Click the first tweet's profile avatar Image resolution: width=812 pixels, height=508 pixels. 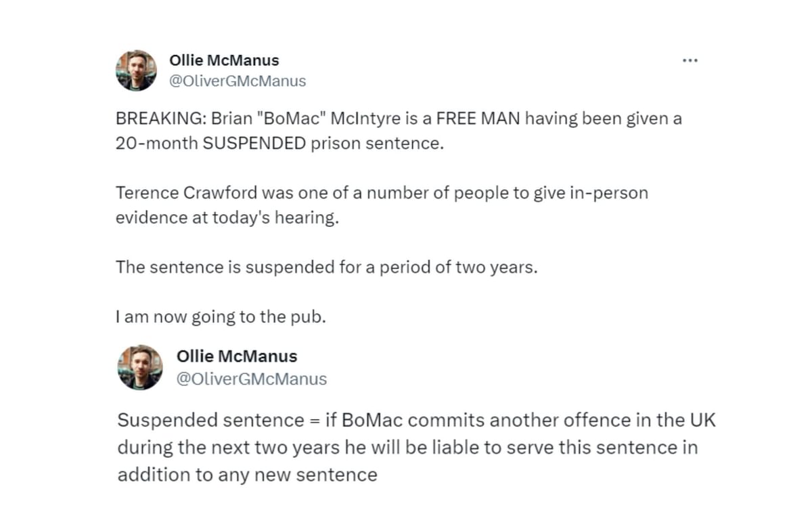click(x=136, y=70)
